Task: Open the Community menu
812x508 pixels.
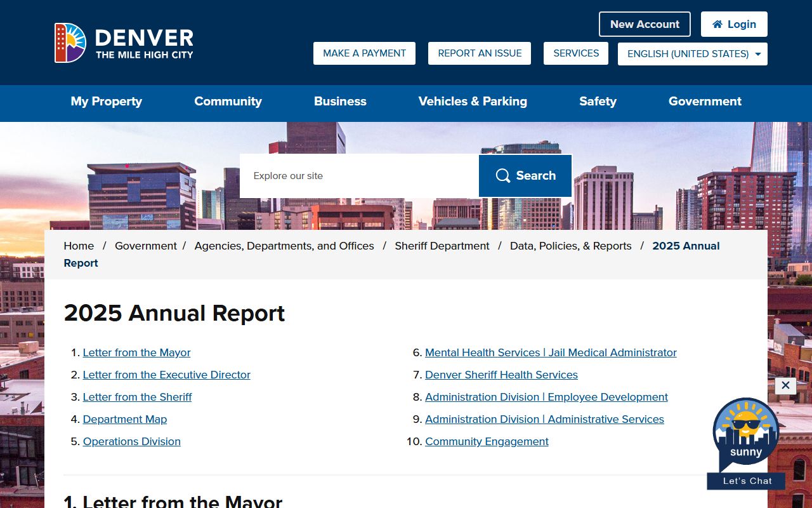Action: (x=228, y=102)
